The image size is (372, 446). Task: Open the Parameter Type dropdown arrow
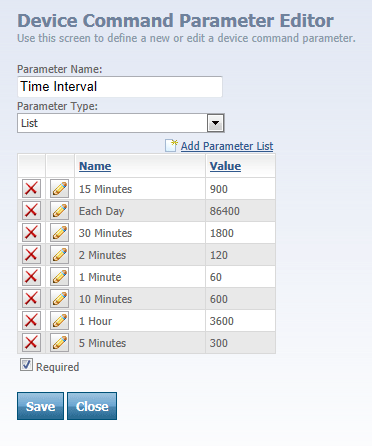(x=216, y=123)
